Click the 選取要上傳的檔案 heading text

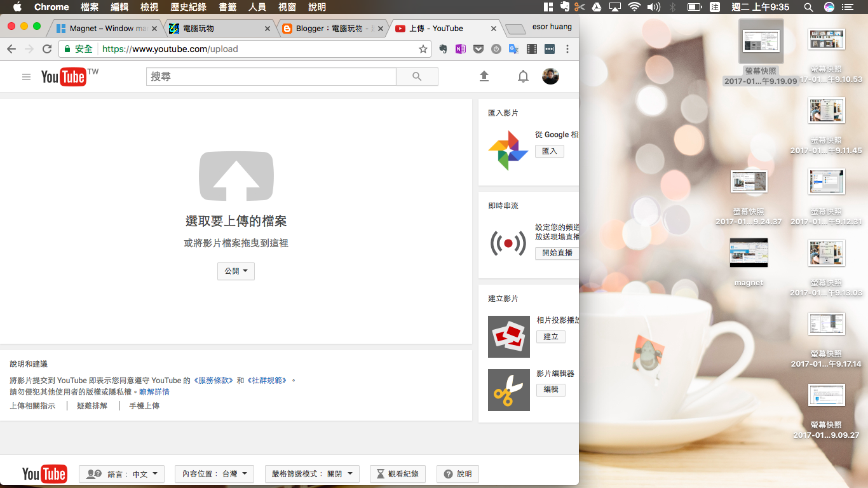click(236, 221)
